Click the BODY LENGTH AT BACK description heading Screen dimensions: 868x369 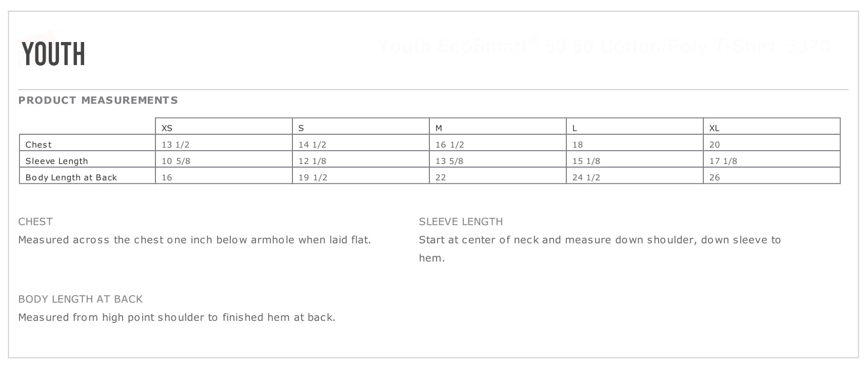(81, 299)
